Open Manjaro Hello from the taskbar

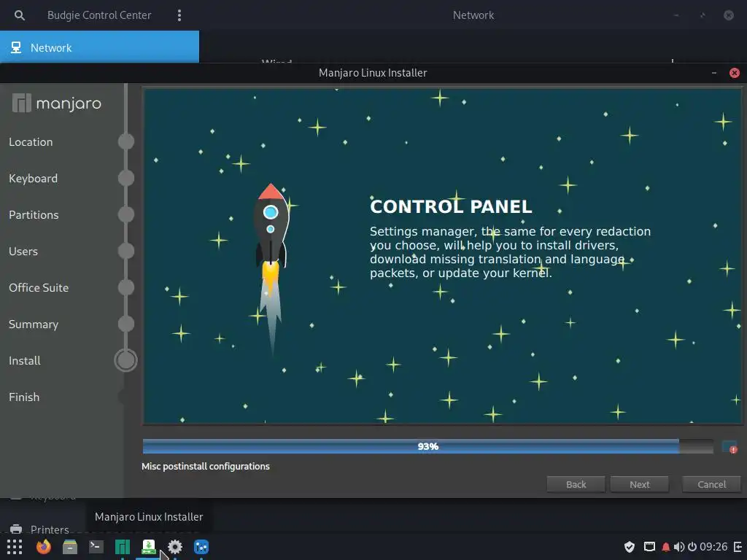[x=123, y=547]
